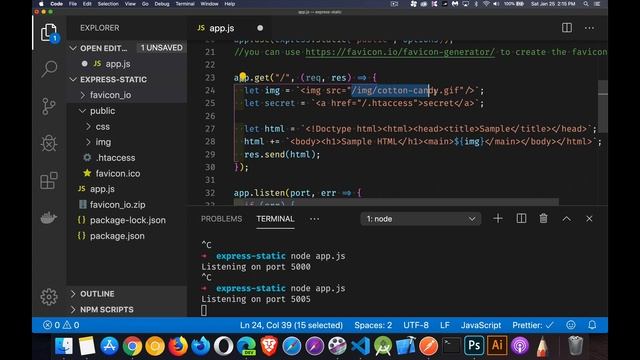Open Opera browser from the dock
This screenshot has width=640, height=360.
click(223, 346)
